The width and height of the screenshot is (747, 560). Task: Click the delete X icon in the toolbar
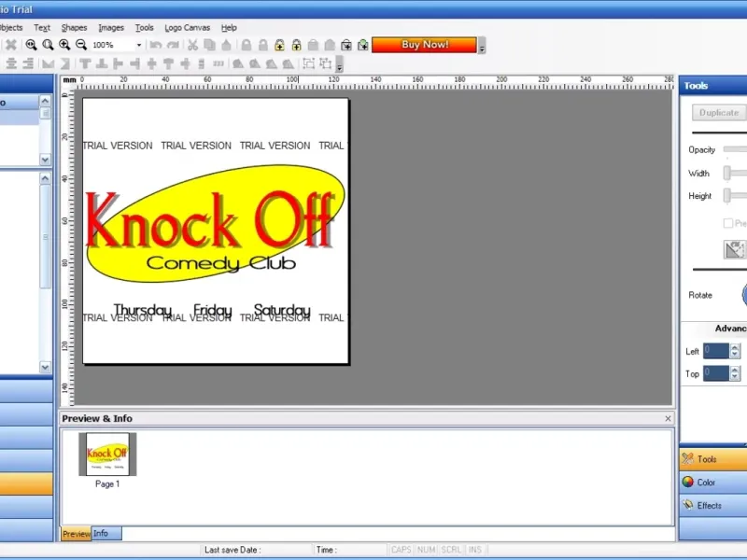click(11, 45)
